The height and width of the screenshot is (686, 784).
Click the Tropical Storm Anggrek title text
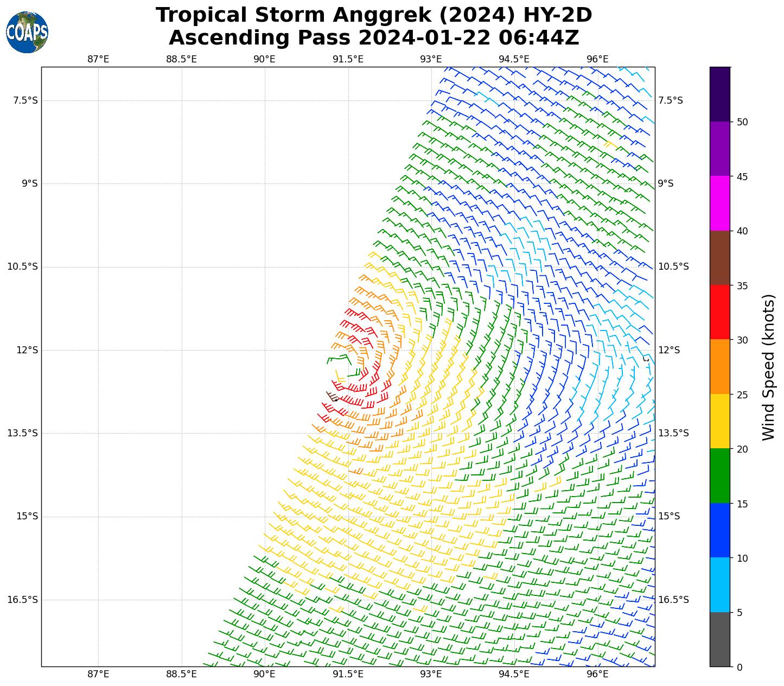click(x=374, y=15)
